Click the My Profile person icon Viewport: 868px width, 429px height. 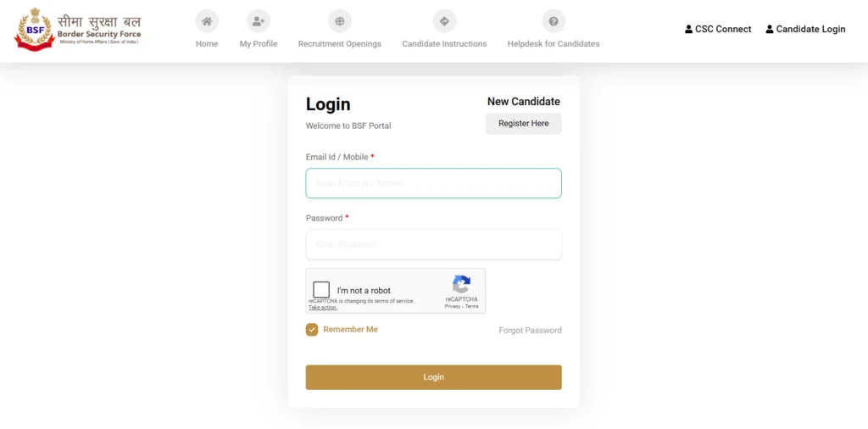pos(259,21)
